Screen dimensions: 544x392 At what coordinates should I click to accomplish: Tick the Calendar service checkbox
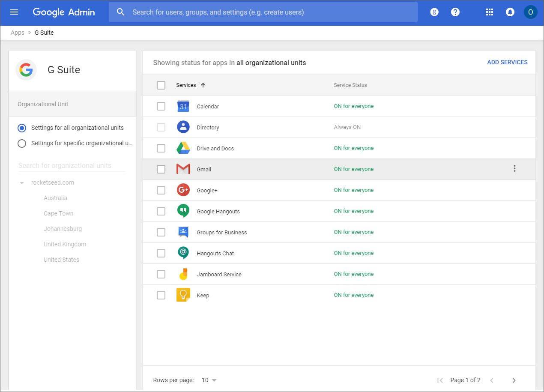[161, 106]
